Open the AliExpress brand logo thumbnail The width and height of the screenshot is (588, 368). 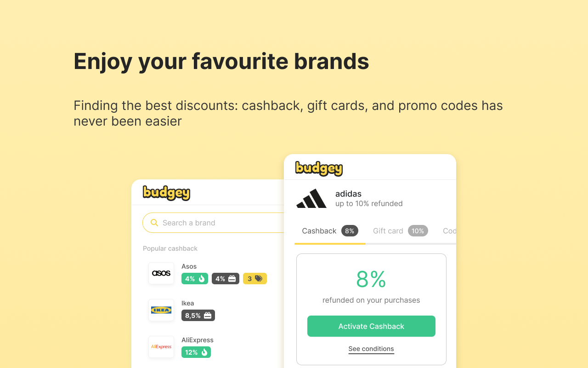click(161, 347)
